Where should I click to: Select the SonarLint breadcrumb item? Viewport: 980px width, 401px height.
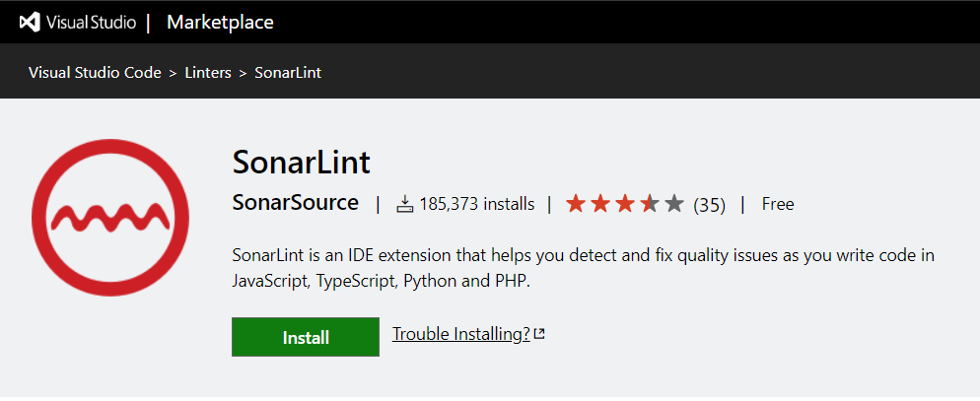point(288,73)
